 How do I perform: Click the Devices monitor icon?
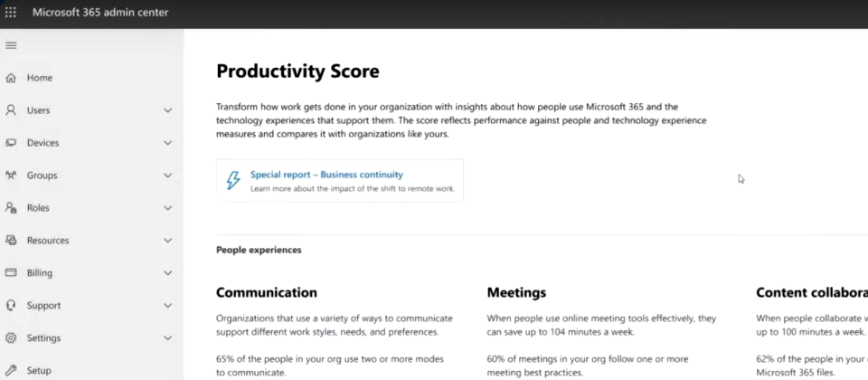click(x=11, y=143)
